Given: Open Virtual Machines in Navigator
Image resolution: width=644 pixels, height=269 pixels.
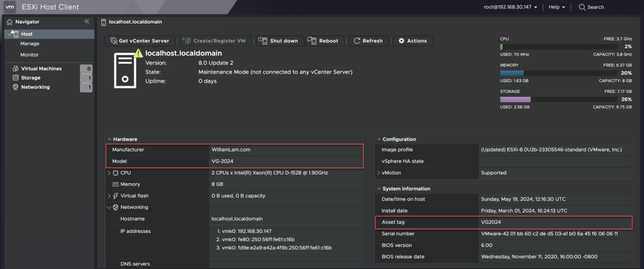Looking at the screenshot, I should tap(41, 69).
